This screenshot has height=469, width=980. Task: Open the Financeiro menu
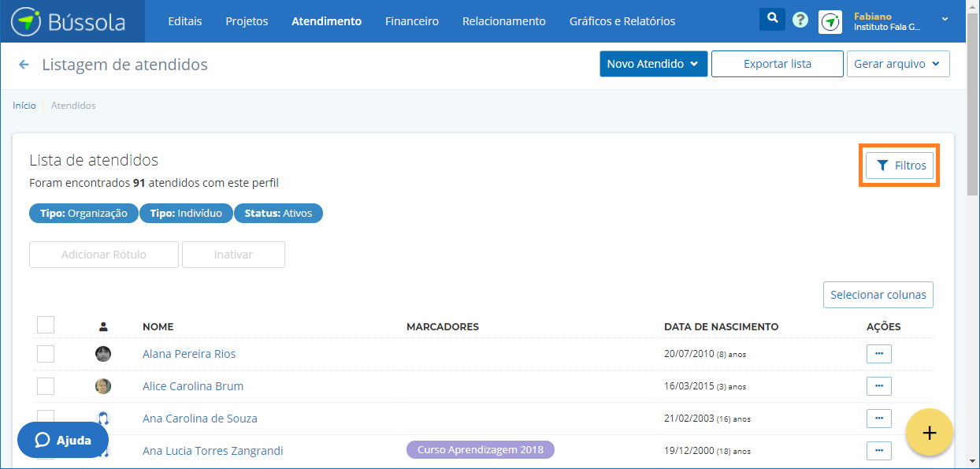click(412, 21)
